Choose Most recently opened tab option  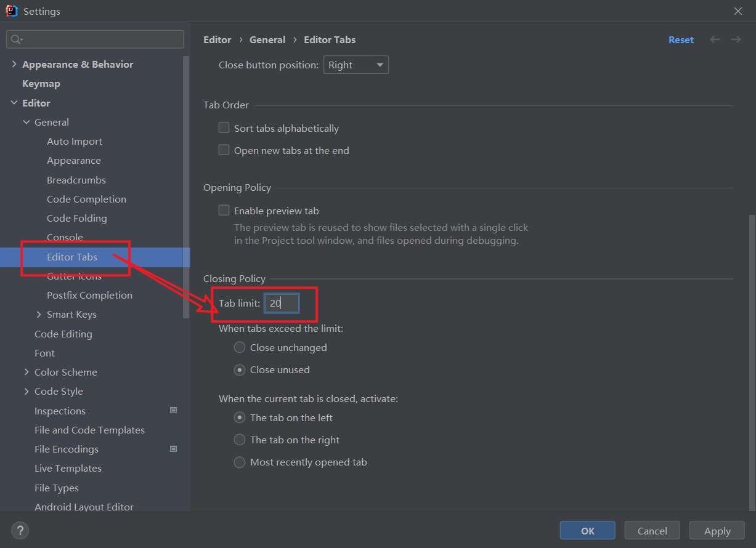(x=240, y=462)
